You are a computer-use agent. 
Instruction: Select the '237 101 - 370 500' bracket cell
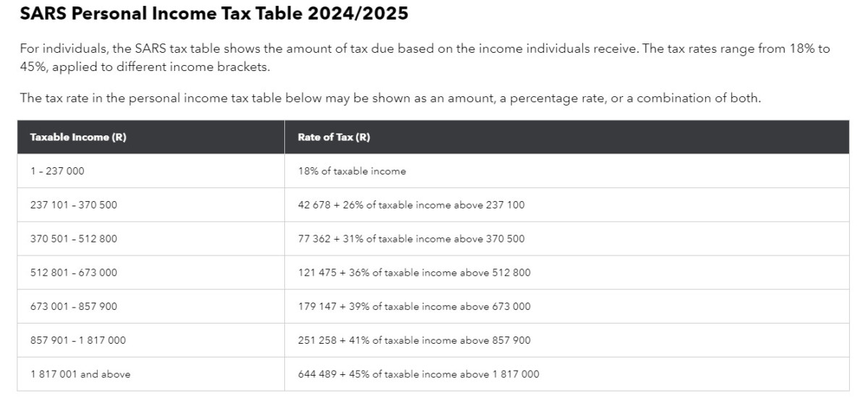pos(73,205)
